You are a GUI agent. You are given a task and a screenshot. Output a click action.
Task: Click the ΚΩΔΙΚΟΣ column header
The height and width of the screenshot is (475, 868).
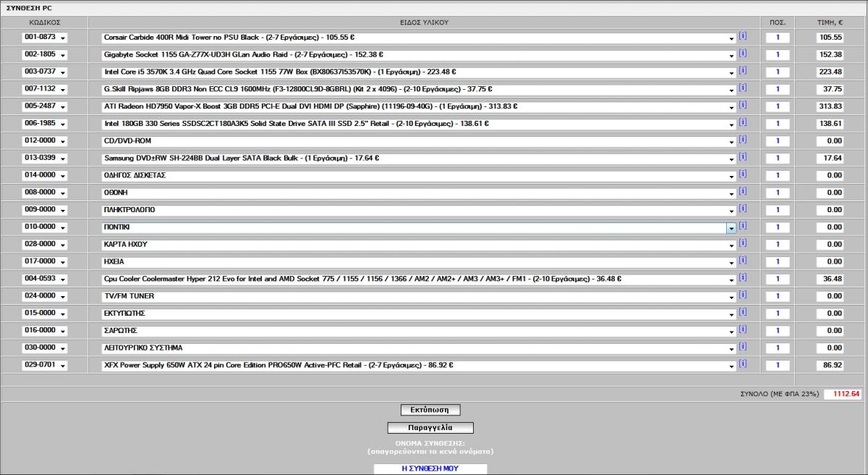tap(44, 22)
